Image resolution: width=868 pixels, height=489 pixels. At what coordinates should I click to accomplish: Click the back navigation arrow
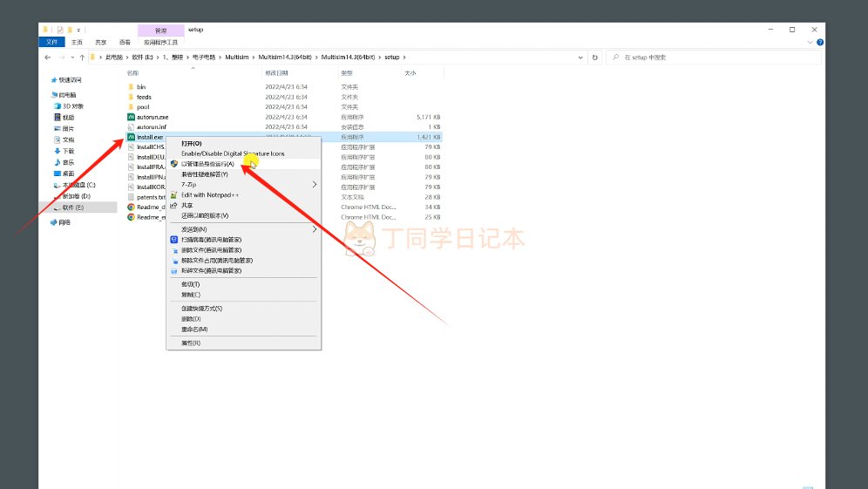pos(48,58)
